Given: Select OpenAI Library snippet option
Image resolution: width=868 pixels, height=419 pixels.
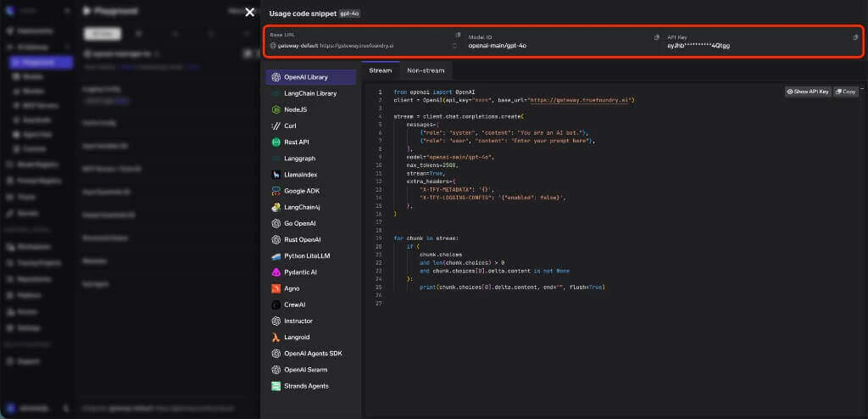Looking at the screenshot, I should tap(311, 77).
